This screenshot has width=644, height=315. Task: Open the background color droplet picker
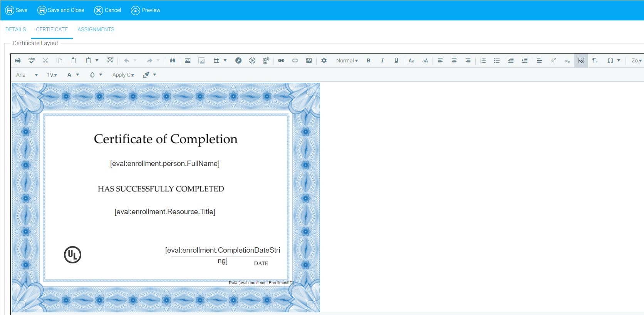tap(96, 75)
